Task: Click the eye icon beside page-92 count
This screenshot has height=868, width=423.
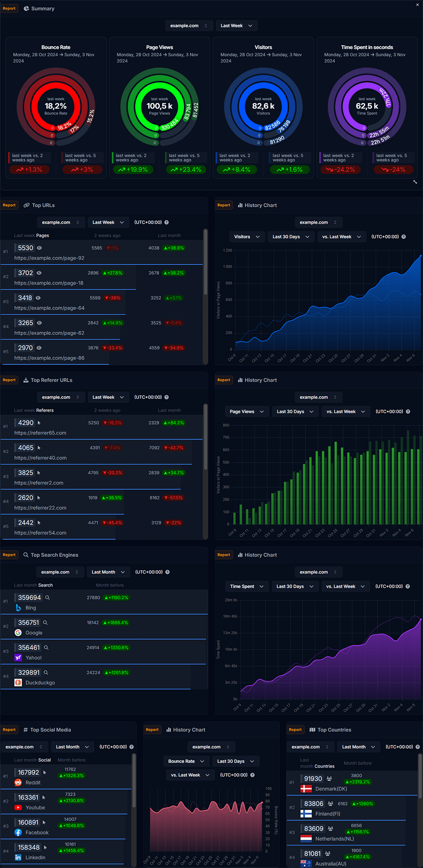Action: tap(39, 248)
